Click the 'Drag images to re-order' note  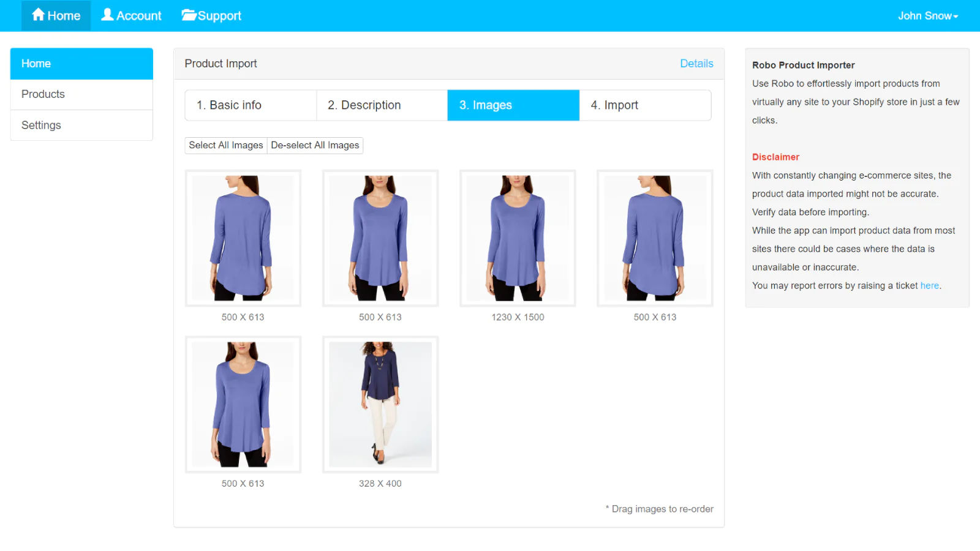coord(660,509)
